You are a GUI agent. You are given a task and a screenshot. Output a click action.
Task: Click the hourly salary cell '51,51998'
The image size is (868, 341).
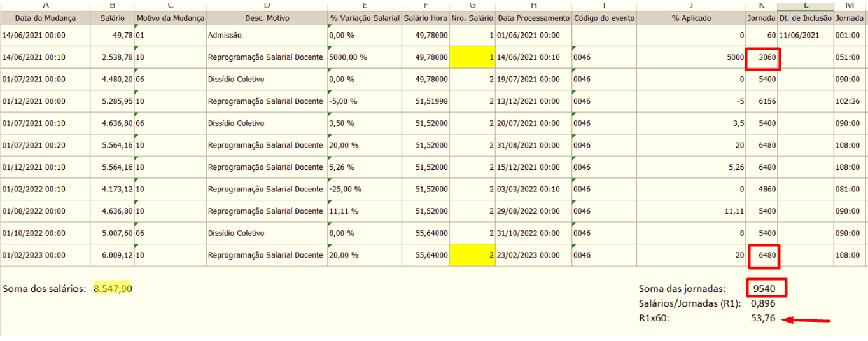pos(426,101)
